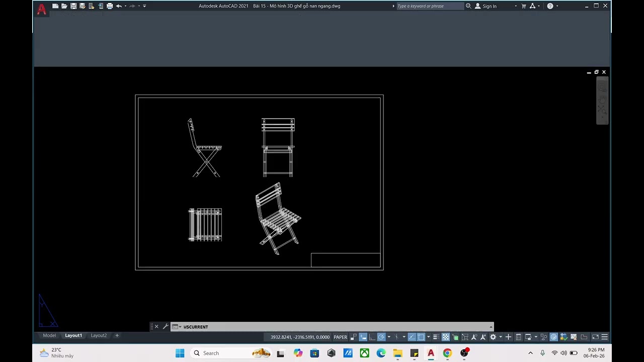Screen dimensions: 644x362
Task: Open File Explorer from taskbar
Action: point(397,353)
